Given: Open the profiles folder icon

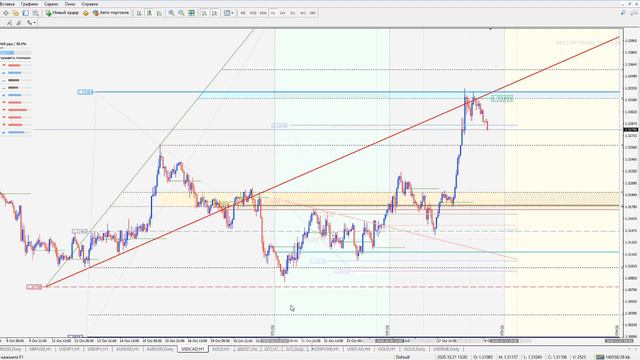Looking at the screenshot, I should 16,13.
